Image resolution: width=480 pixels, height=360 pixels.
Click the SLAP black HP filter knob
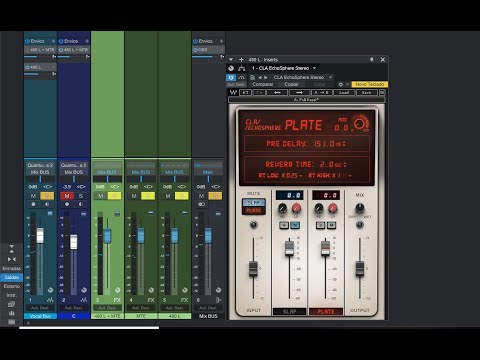point(282,209)
